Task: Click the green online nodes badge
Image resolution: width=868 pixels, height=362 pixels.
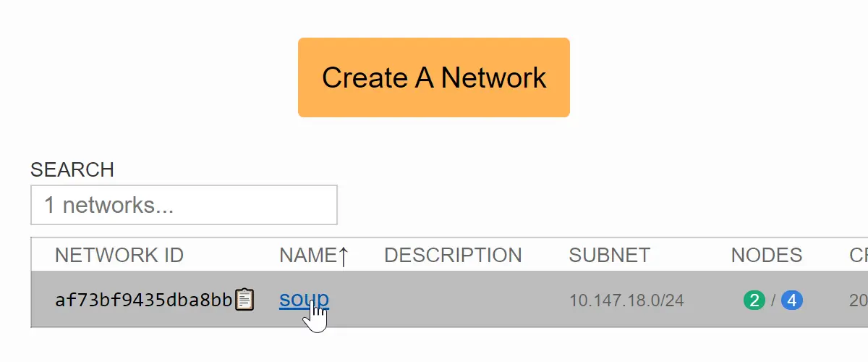Action: click(x=754, y=300)
